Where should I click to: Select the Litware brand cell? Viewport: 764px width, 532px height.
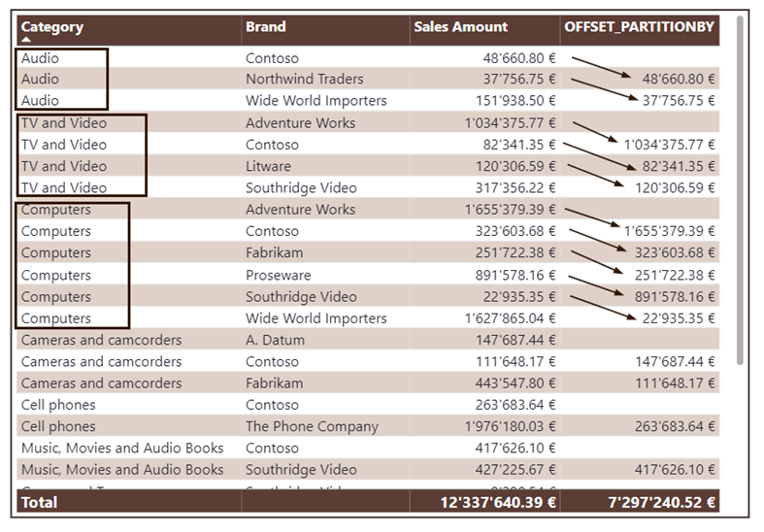[x=268, y=166]
